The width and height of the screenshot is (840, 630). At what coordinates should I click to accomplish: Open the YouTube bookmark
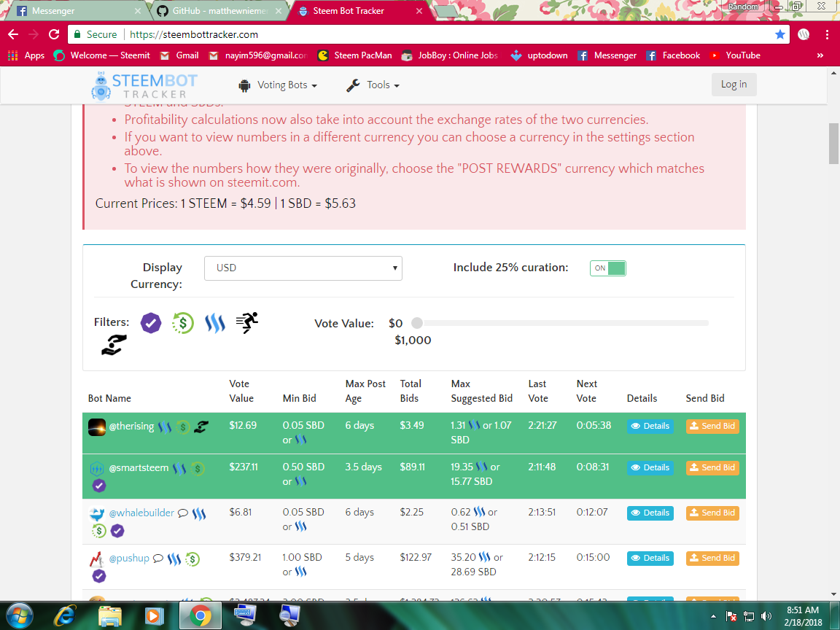(734, 55)
